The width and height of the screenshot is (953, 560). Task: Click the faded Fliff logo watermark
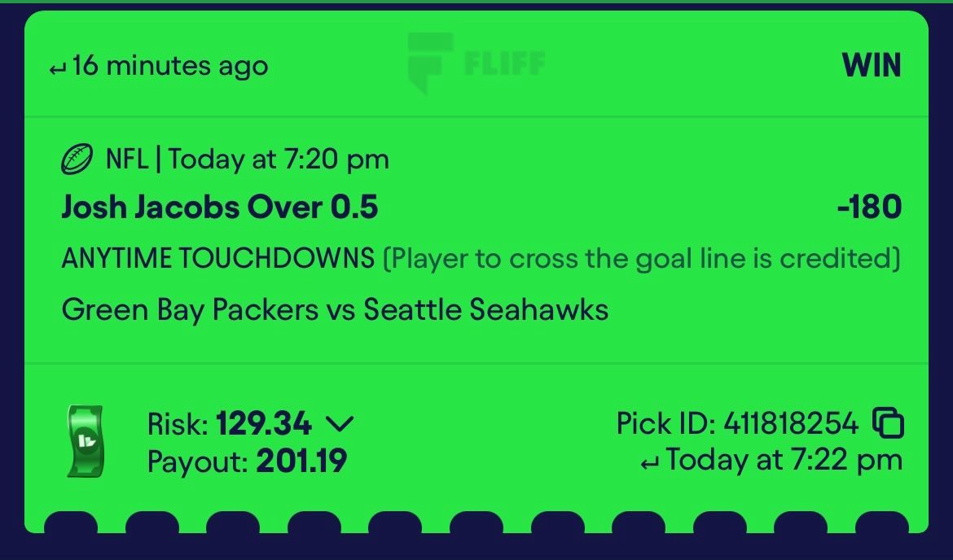476,63
